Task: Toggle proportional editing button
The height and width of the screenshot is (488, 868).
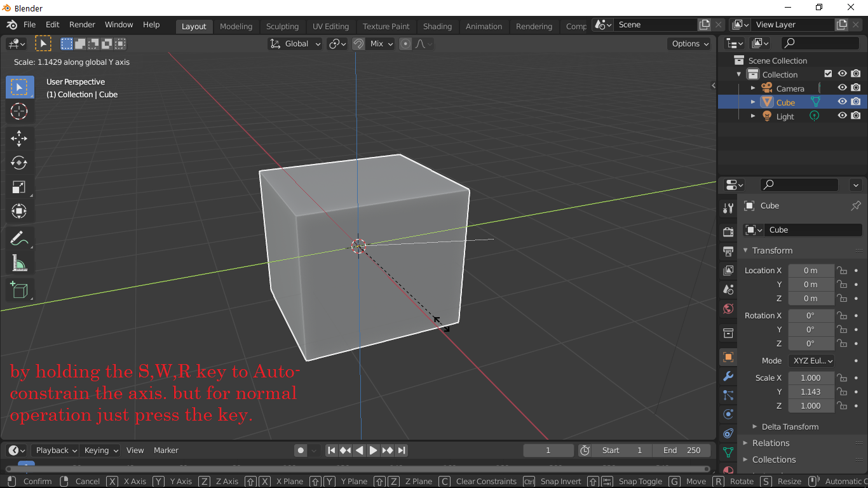Action: click(405, 44)
